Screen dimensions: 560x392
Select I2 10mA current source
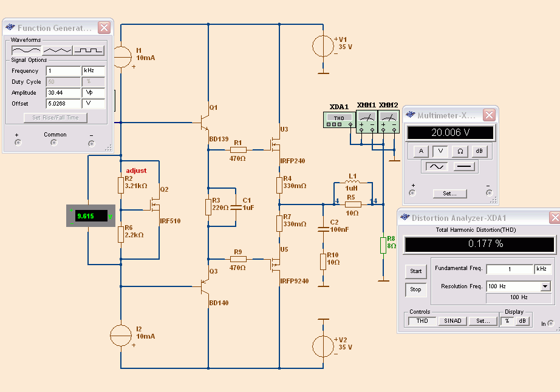(x=121, y=336)
